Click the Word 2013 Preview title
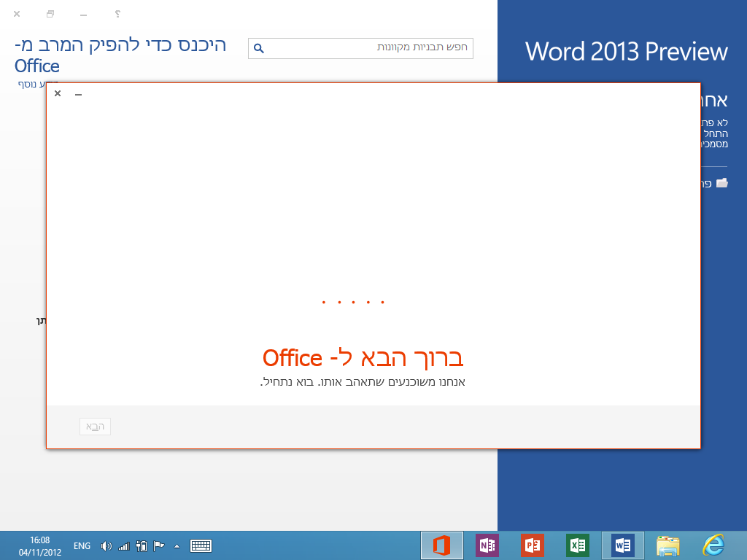The image size is (747, 560). pyautogui.click(x=626, y=52)
